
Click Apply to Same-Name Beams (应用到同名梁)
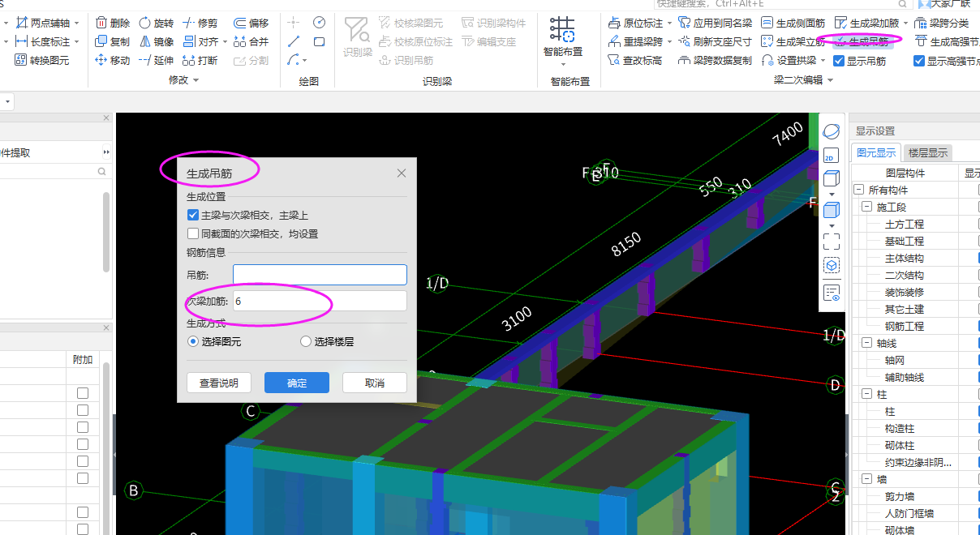[x=715, y=23]
